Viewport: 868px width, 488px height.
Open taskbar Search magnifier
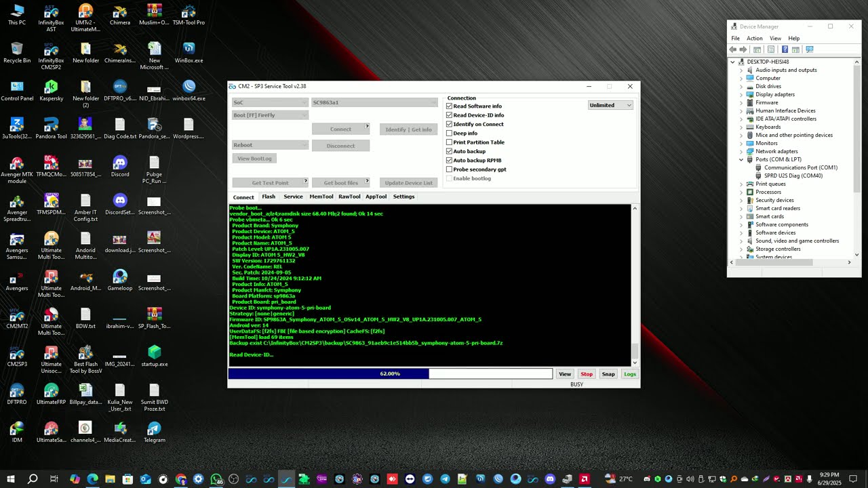pos(33,479)
